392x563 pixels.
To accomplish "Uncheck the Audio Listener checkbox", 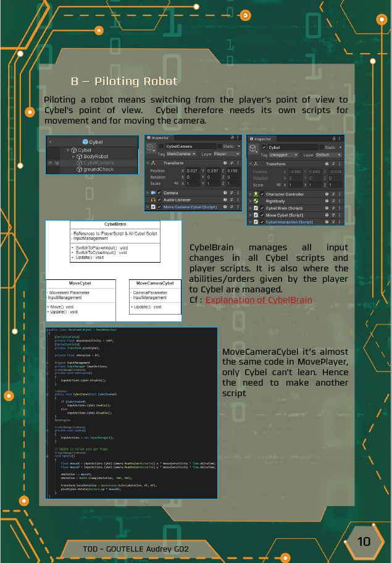I will [159, 200].
